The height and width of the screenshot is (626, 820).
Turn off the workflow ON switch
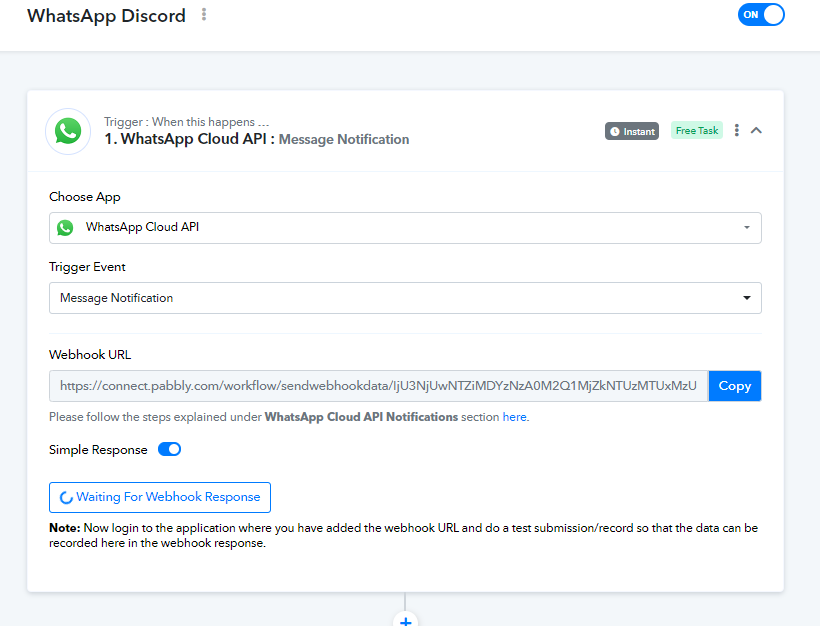pos(761,15)
